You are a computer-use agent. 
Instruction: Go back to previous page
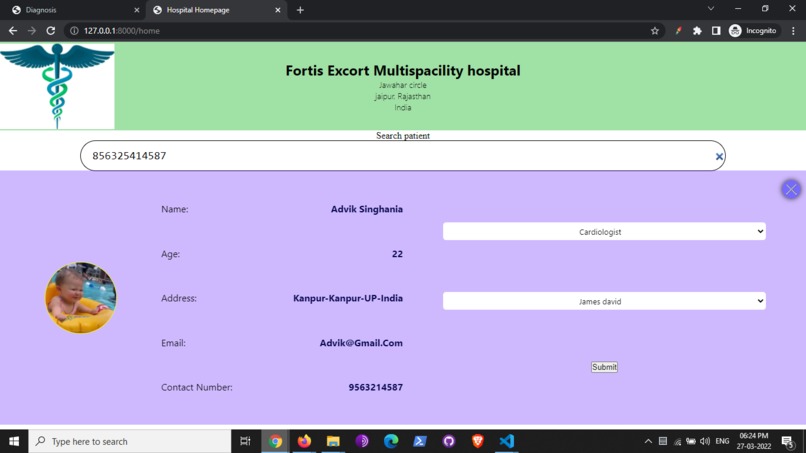pos(13,31)
